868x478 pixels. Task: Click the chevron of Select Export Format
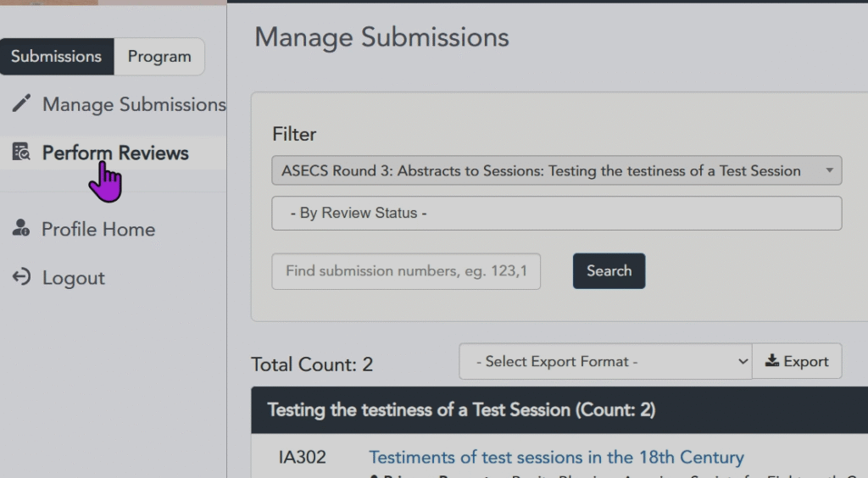(x=743, y=362)
